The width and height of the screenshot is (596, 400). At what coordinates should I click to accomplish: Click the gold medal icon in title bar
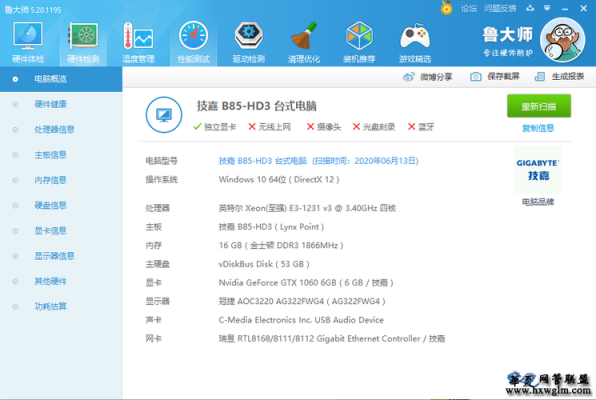point(447,8)
